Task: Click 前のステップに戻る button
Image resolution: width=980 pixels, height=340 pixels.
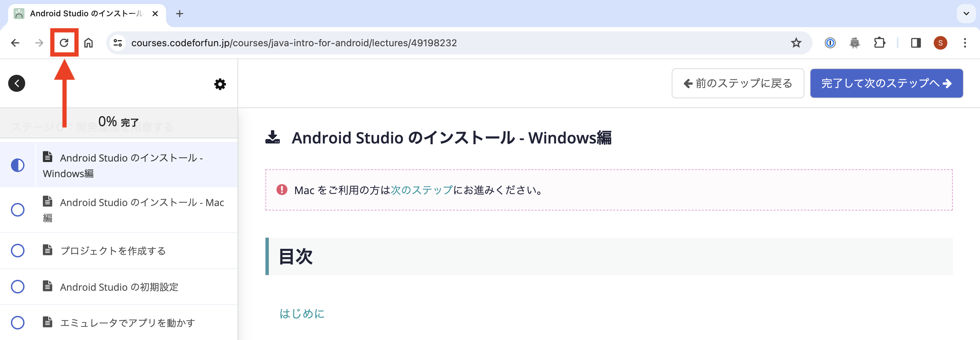Action: click(738, 83)
